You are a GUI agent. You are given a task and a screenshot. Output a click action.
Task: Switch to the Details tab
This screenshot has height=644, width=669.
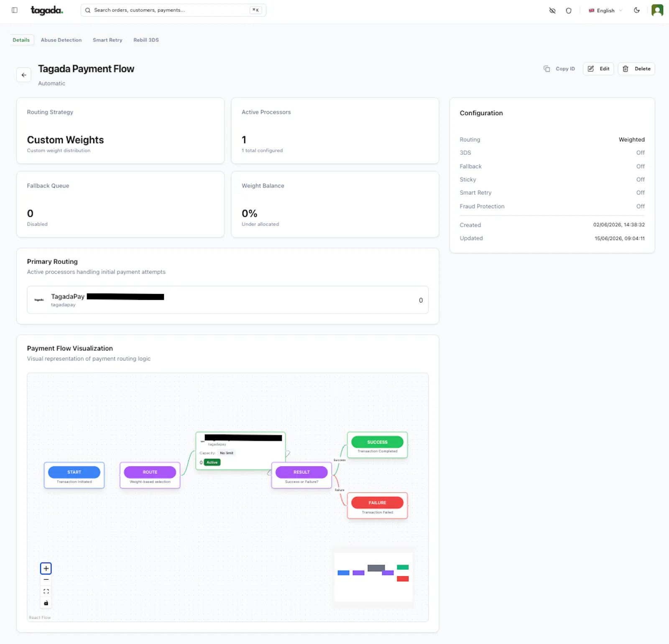(21, 40)
